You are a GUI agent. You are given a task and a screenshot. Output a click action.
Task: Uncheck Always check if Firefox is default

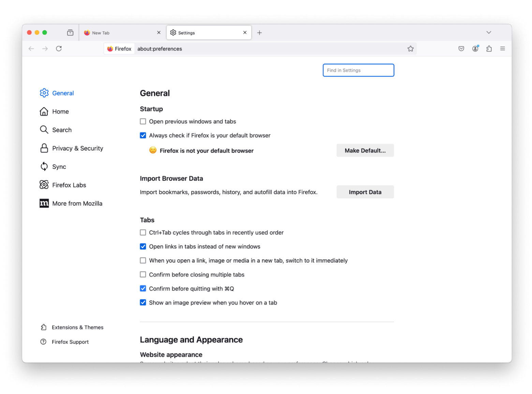tap(143, 136)
